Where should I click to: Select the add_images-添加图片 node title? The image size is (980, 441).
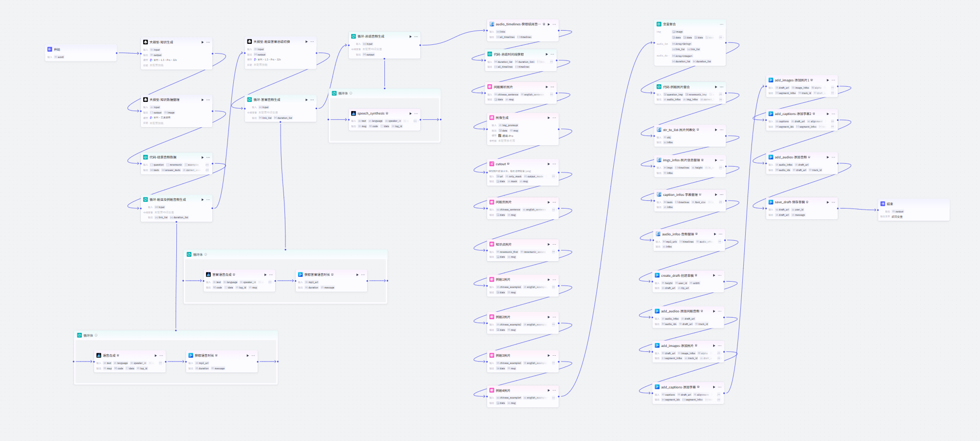(x=677, y=345)
